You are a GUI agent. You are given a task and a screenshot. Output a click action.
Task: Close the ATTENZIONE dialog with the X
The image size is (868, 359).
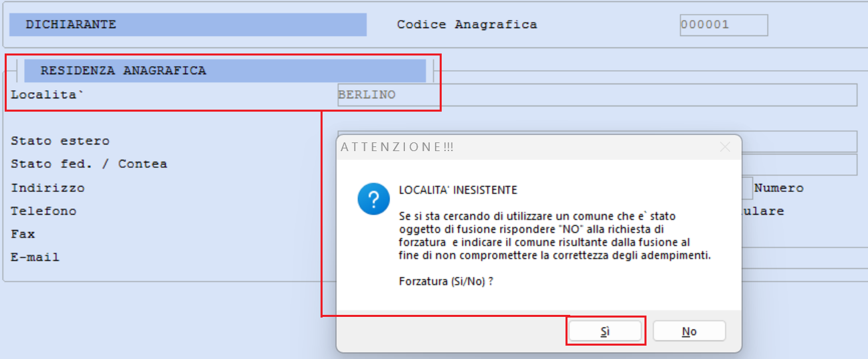tap(725, 147)
